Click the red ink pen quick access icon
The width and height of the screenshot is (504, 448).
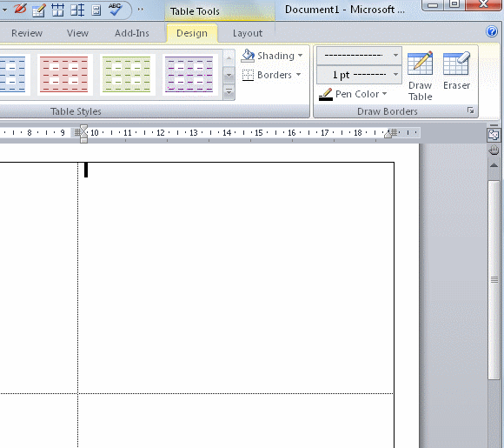(20, 9)
